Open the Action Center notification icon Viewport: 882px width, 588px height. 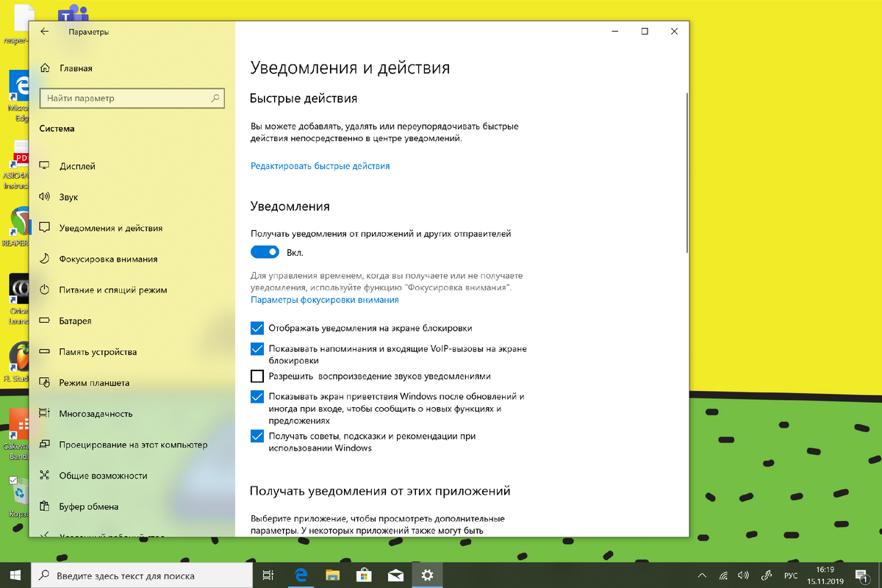pos(863,576)
